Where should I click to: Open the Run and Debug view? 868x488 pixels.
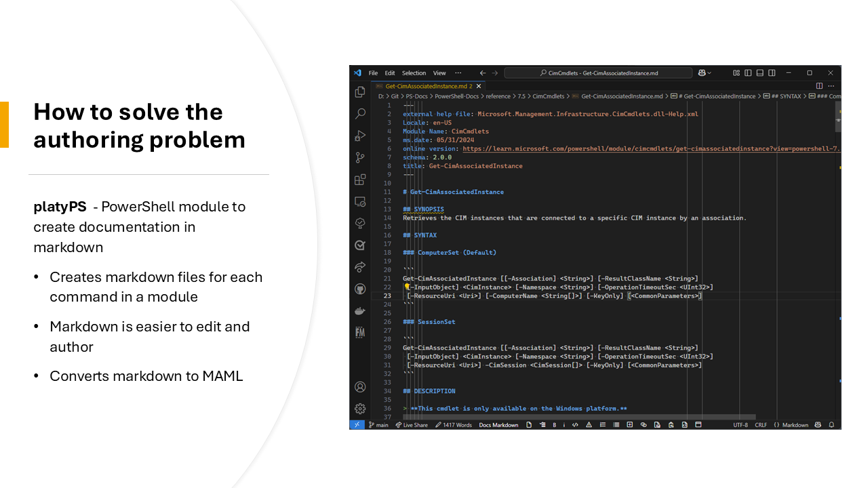click(359, 136)
